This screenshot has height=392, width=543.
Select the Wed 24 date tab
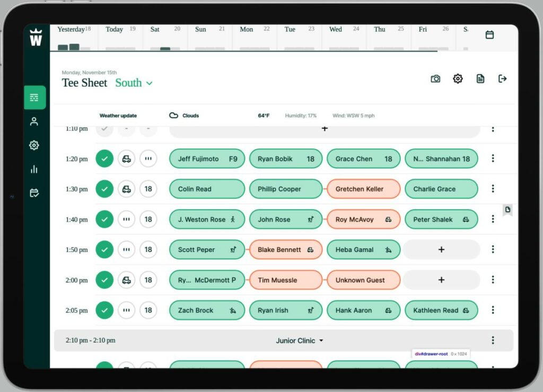point(344,35)
